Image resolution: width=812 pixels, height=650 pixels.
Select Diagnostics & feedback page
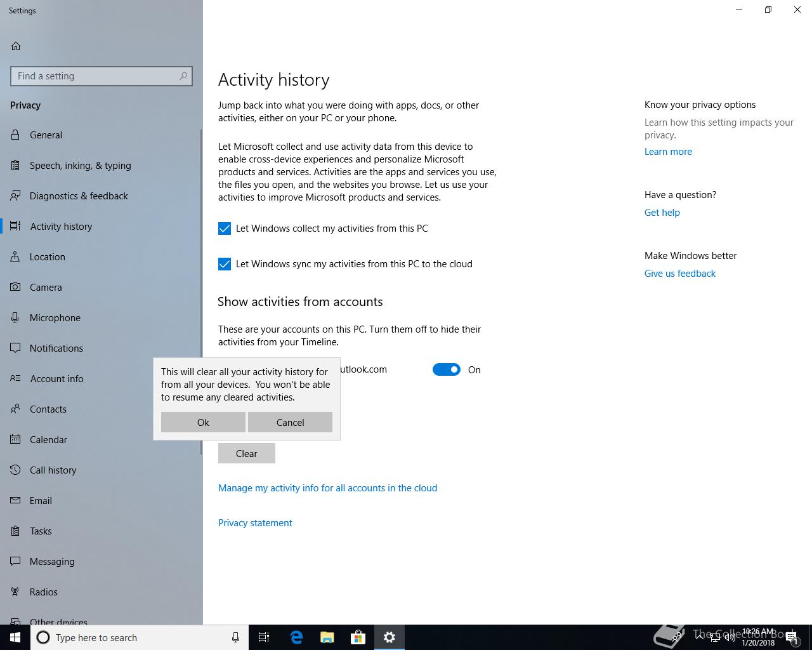(101, 196)
